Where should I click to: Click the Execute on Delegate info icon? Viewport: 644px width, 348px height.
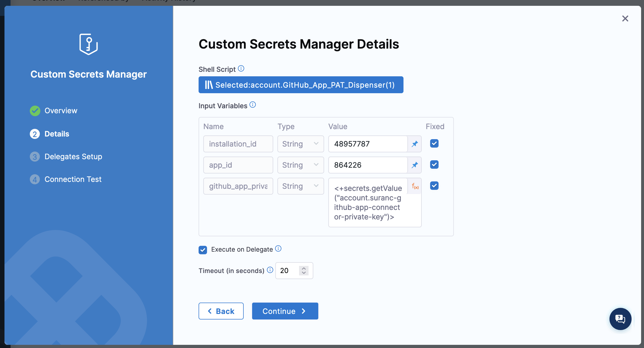pyautogui.click(x=278, y=249)
